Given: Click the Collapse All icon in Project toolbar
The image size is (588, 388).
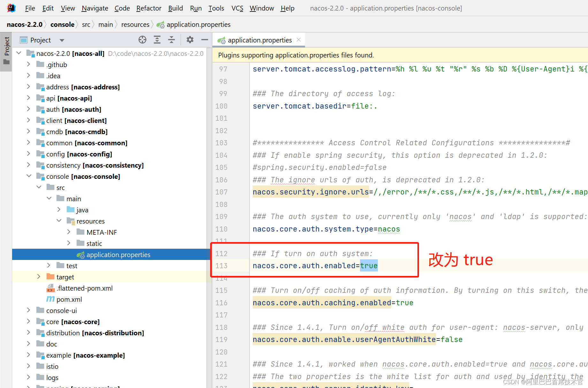Looking at the screenshot, I should point(172,40).
